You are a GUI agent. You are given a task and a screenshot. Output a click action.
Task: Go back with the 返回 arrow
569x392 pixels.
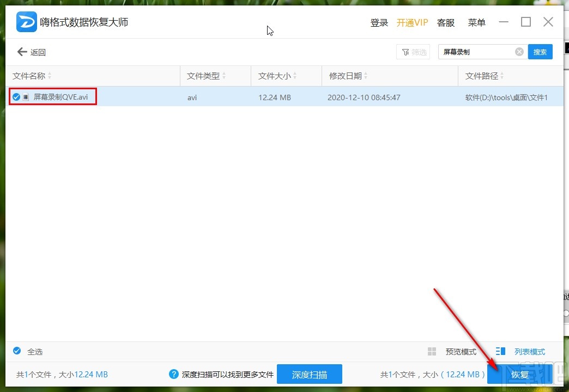32,52
